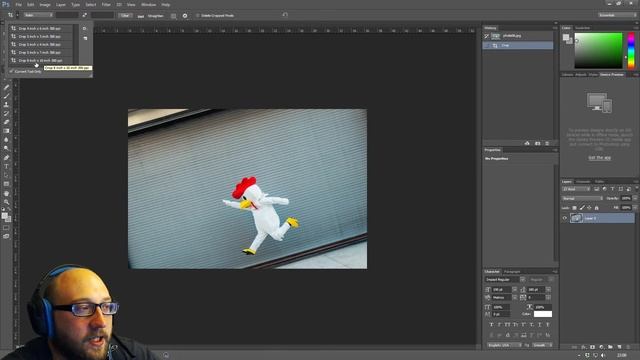Create a new tool preset icon
Screen dimensions: 640x360
(85, 38)
